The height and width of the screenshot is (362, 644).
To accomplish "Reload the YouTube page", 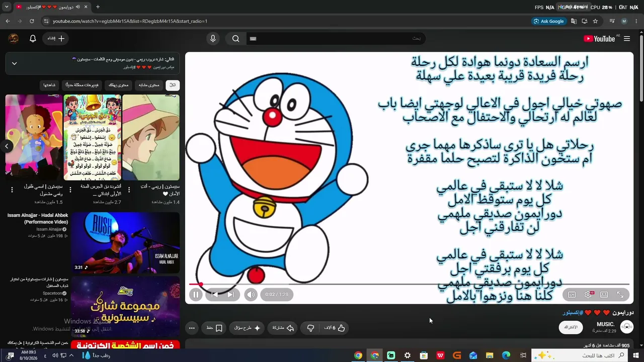I will [x=32, y=21].
